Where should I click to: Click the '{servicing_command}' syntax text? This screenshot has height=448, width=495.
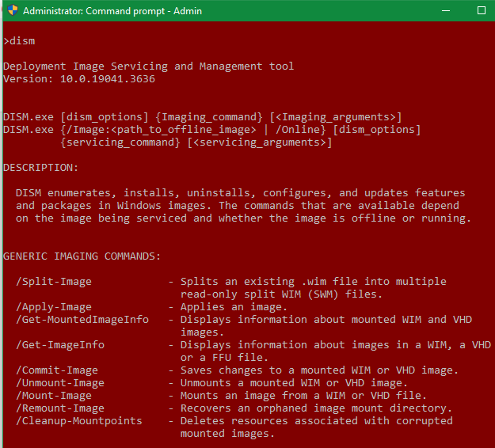120,142
